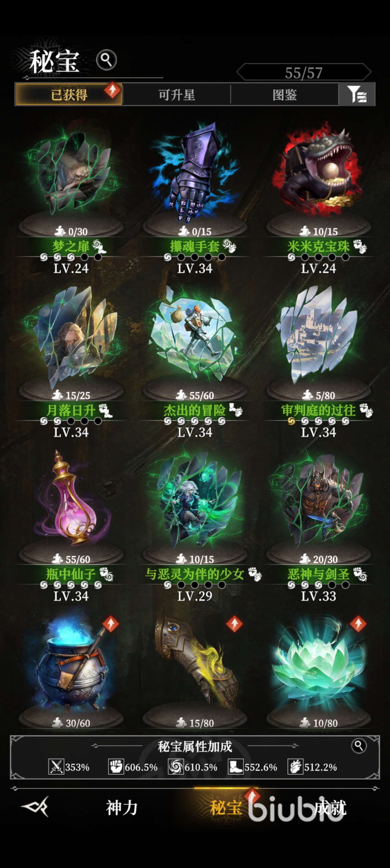
Task: Switch to the 图鉴 tab
Action: click(x=285, y=95)
